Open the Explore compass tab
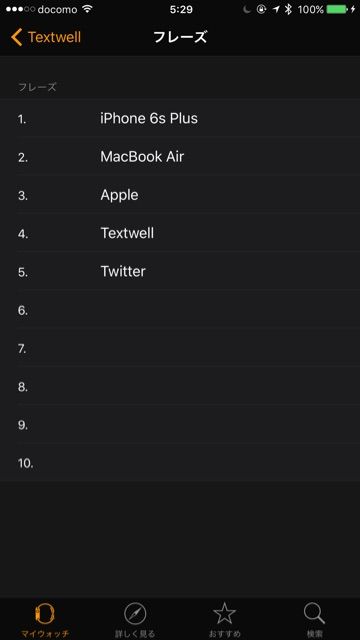The image size is (360, 640). (135, 614)
